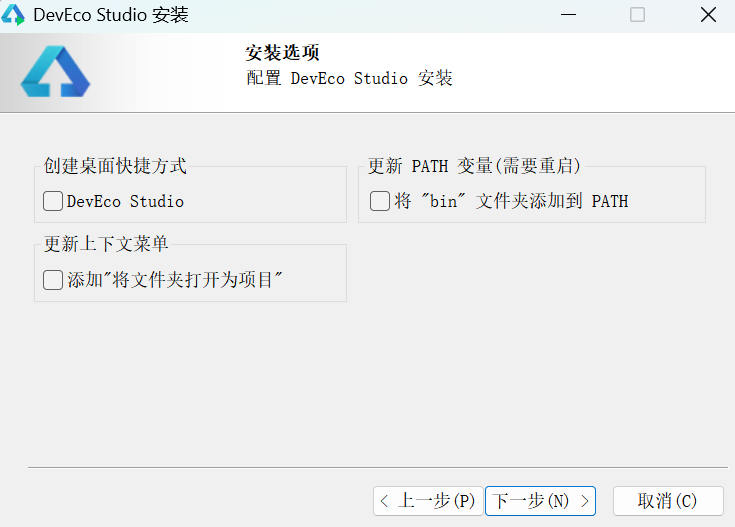Go back with 上一步(P) button
The height and width of the screenshot is (527, 735).
point(428,501)
